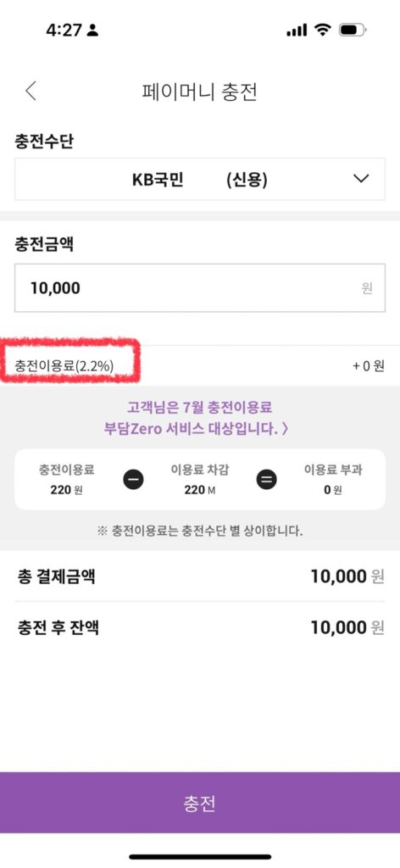This screenshot has height=868, width=400.
Task: Tap the cellular signal bars icon
Action: (x=297, y=31)
